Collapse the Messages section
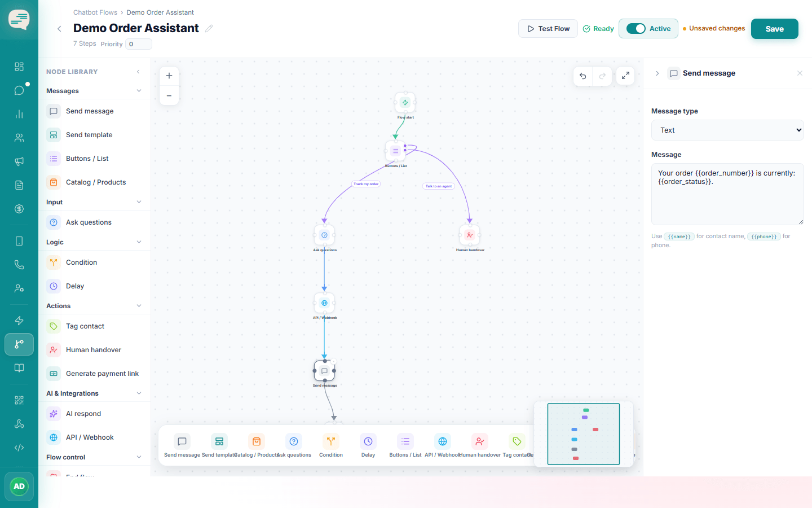The width and height of the screenshot is (812, 508). pyautogui.click(x=139, y=91)
